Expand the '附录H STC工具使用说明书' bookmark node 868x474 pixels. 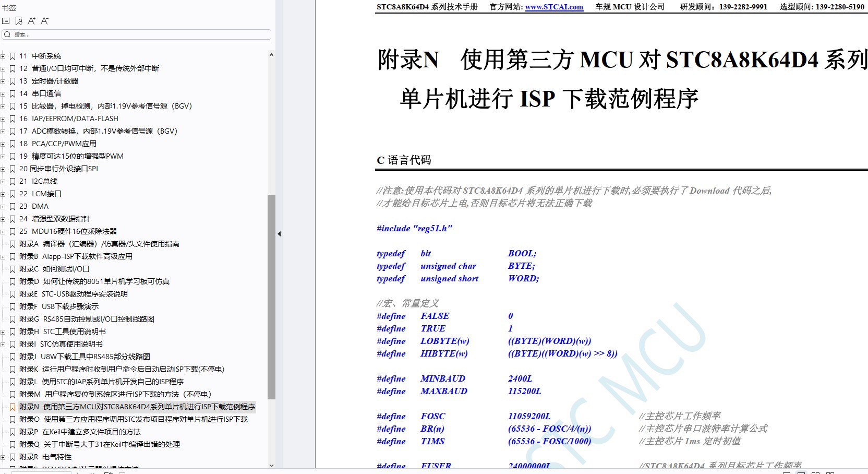(x=3, y=331)
